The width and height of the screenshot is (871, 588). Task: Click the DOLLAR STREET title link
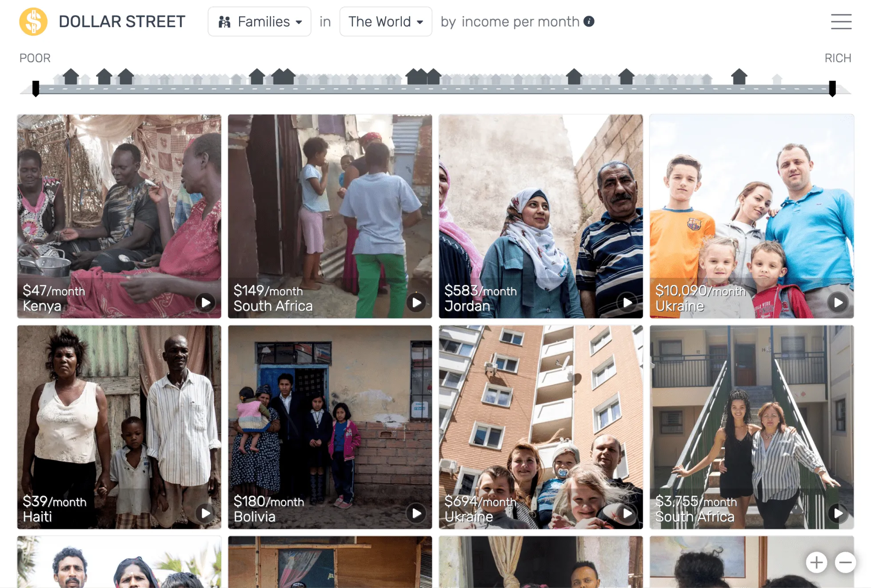(x=122, y=21)
